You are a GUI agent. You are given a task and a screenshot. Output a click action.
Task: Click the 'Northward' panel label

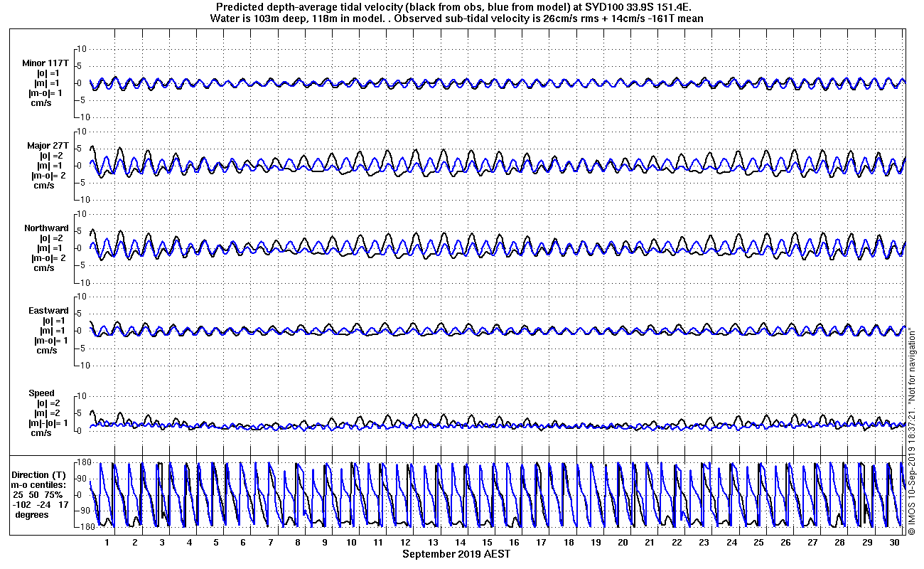46,228
